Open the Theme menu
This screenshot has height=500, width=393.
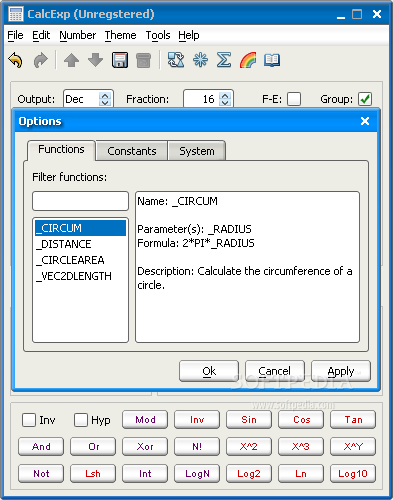tap(120, 35)
